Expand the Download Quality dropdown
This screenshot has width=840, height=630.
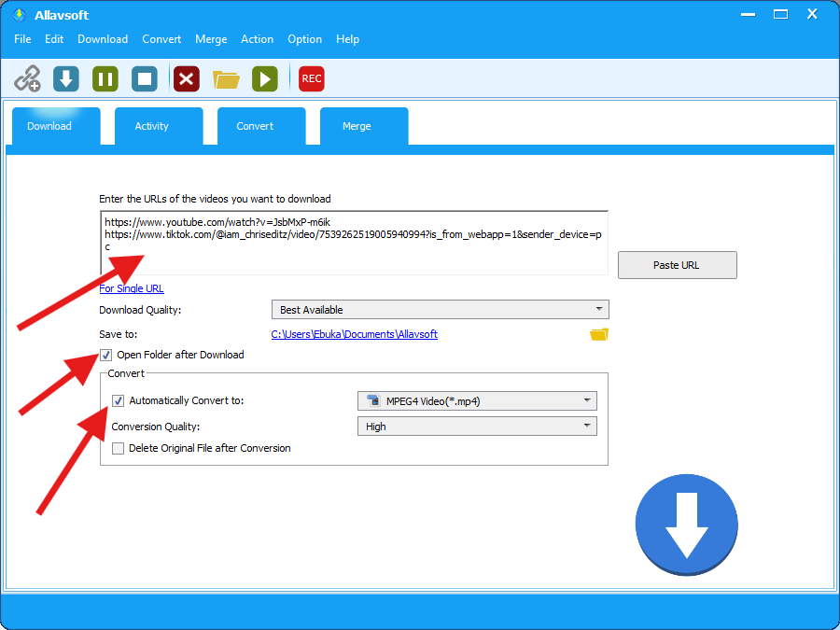(x=441, y=310)
